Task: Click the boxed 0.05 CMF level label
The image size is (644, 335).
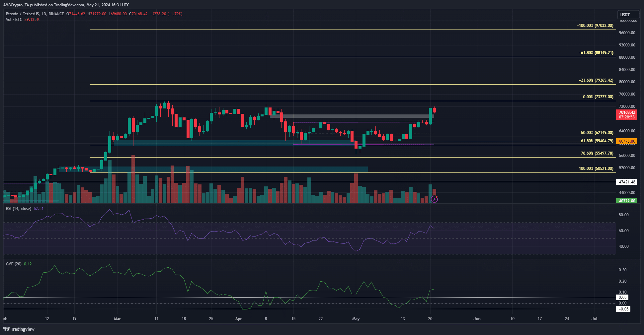Action: coord(623,298)
